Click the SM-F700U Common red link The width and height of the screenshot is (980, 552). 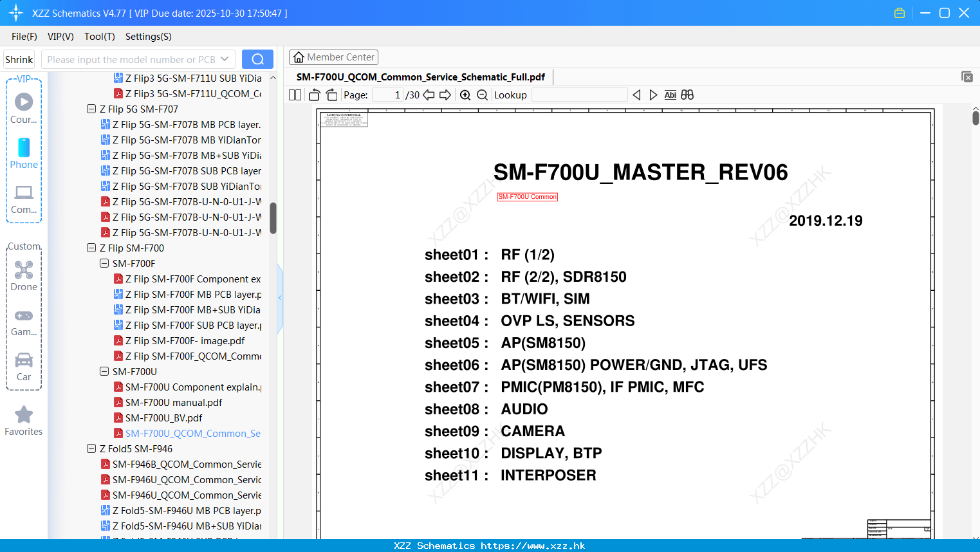click(x=528, y=197)
